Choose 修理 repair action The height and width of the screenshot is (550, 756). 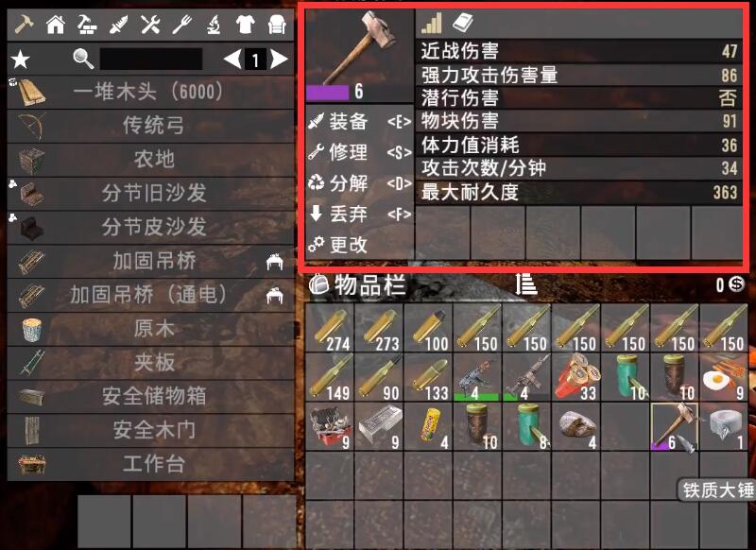click(x=360, y=152)
